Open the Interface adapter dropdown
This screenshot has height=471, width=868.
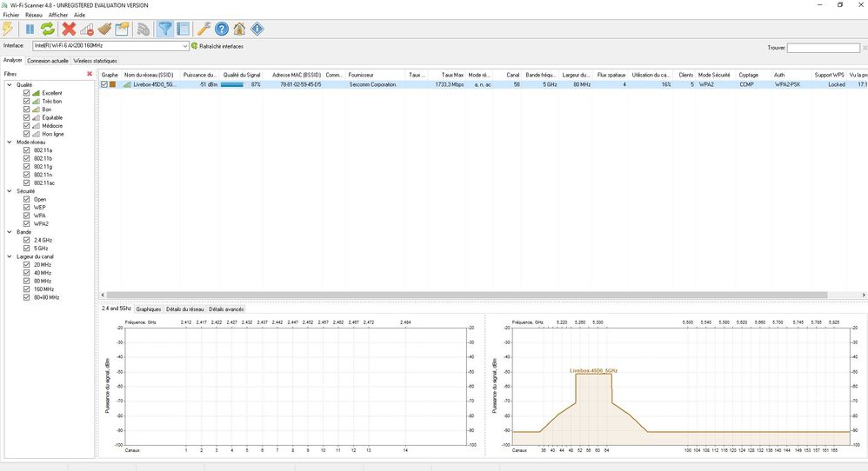tap(185, 46)
